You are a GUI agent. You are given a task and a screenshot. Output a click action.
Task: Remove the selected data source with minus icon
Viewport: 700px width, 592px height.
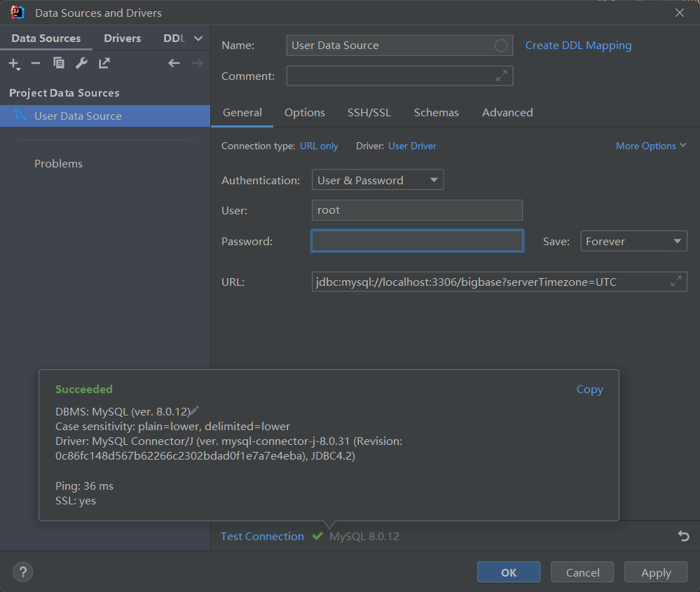click(36, 63)
